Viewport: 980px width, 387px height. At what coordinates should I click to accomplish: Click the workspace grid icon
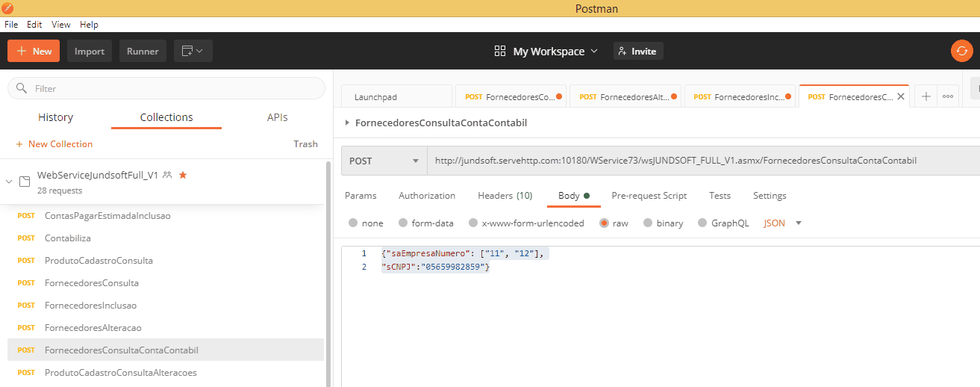500,52
